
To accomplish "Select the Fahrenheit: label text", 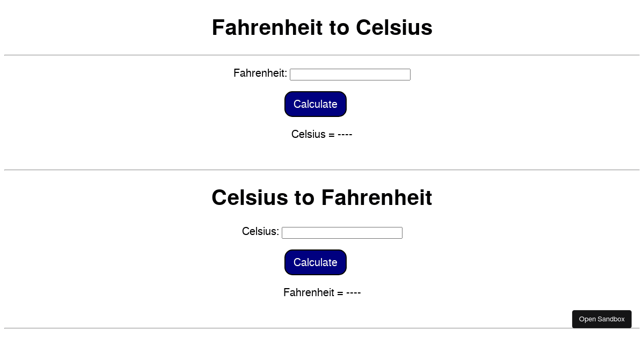I will (260, 74).
